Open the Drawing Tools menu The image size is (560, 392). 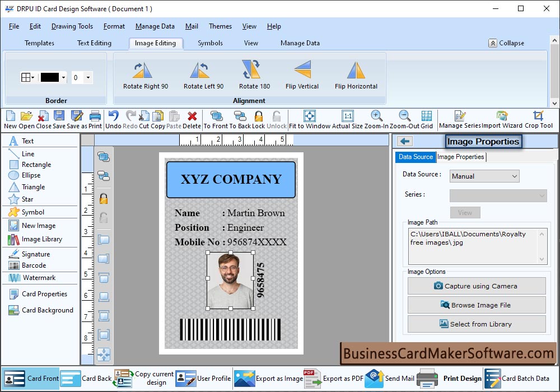point(72,26)
